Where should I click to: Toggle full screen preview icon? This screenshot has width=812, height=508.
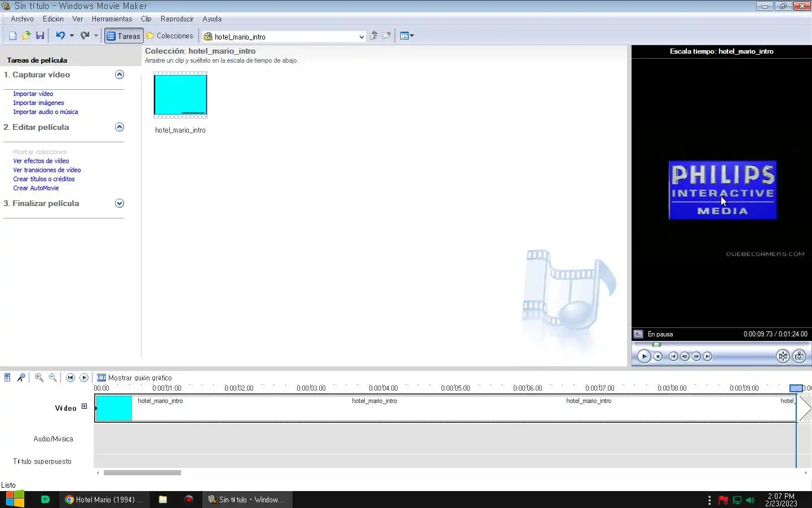(x=638, y=334)
